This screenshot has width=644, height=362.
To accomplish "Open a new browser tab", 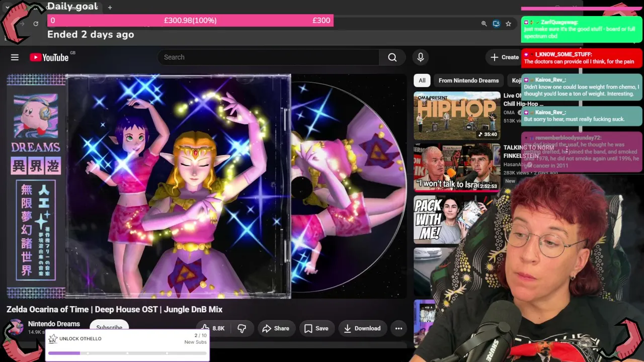I will click(110, 7).
